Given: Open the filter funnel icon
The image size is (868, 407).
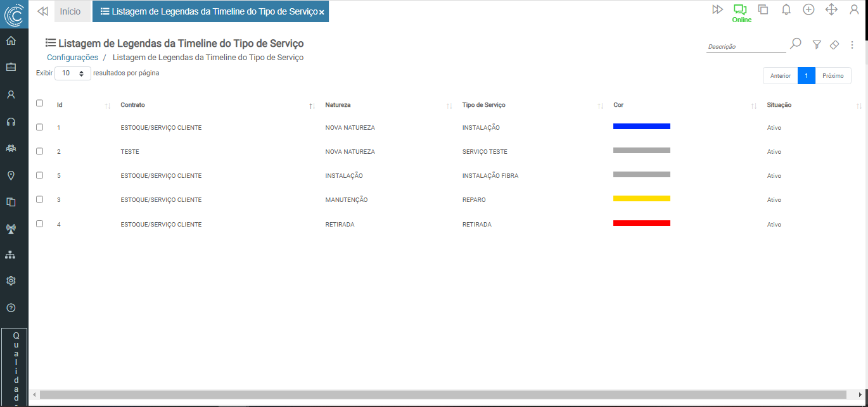Looking at the screenshot, I should tap(817, 45).
